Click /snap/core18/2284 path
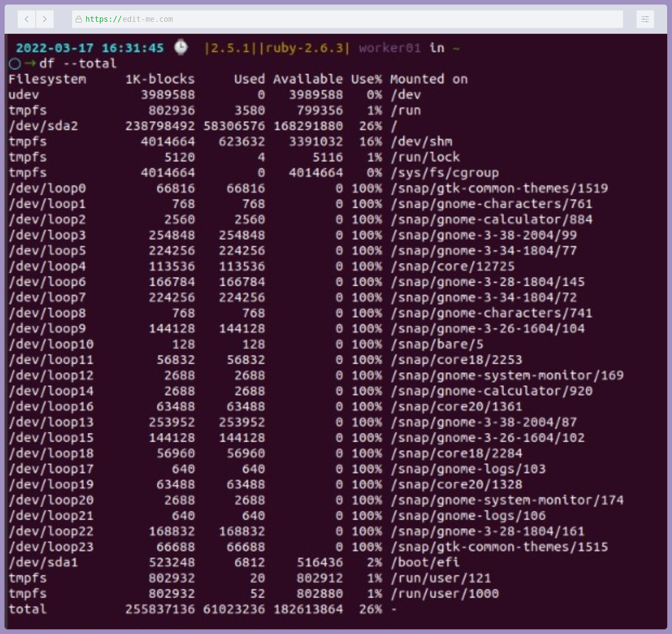Image resolution: width=672 pixels, height=634 pixels. [x=456, y=453]
